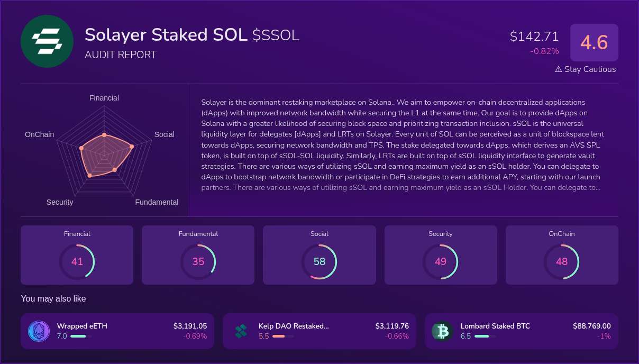Click the Lombard Staked BTC bitcoin icon

click(x=442, y=331)
